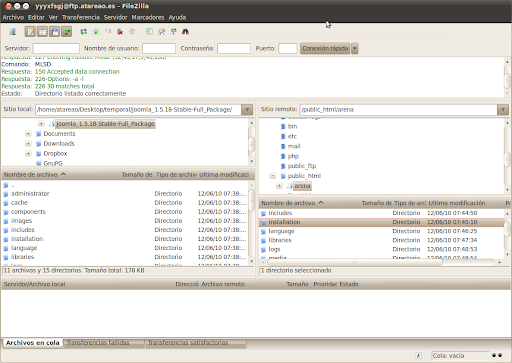Click the cancel current operation icon
Viewport: 512px width, 363px height.
coord(108,32)
